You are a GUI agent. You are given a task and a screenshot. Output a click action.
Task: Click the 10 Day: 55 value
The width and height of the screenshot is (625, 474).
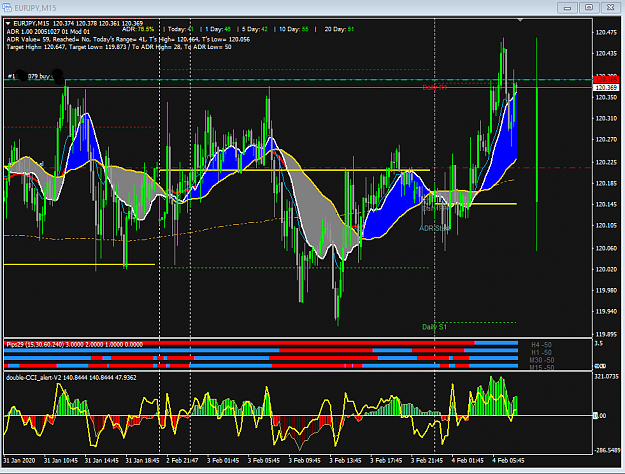(x=294, y=29)
